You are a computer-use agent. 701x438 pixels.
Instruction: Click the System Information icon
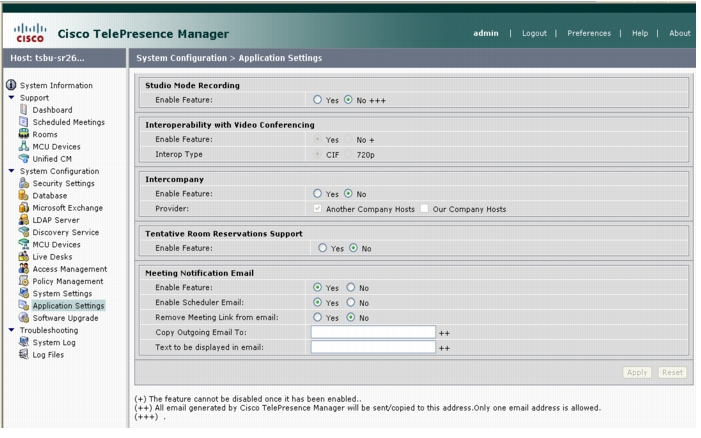(11, 85)
